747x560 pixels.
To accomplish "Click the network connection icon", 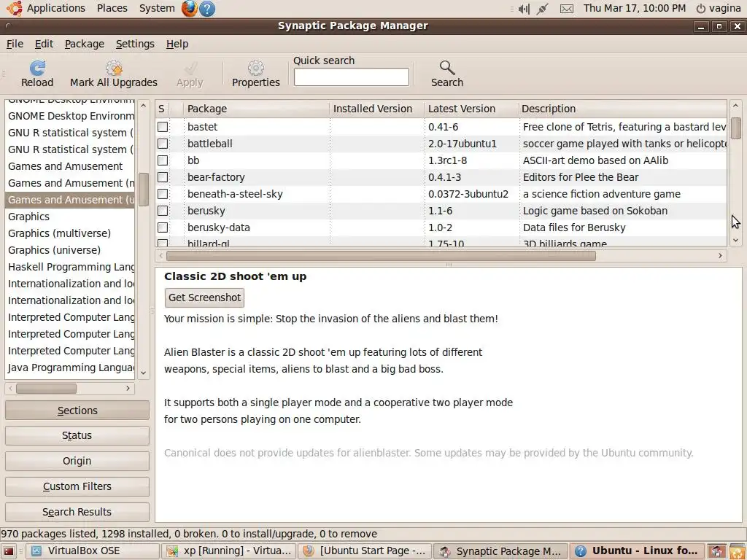I will click(x=542, y=8).
